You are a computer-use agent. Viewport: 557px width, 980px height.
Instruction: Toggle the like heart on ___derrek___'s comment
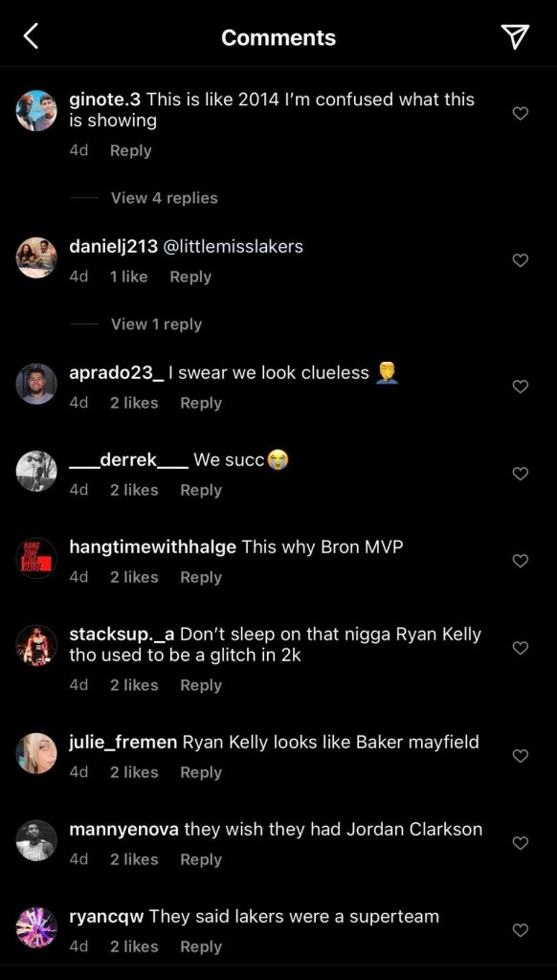[521, 473]
